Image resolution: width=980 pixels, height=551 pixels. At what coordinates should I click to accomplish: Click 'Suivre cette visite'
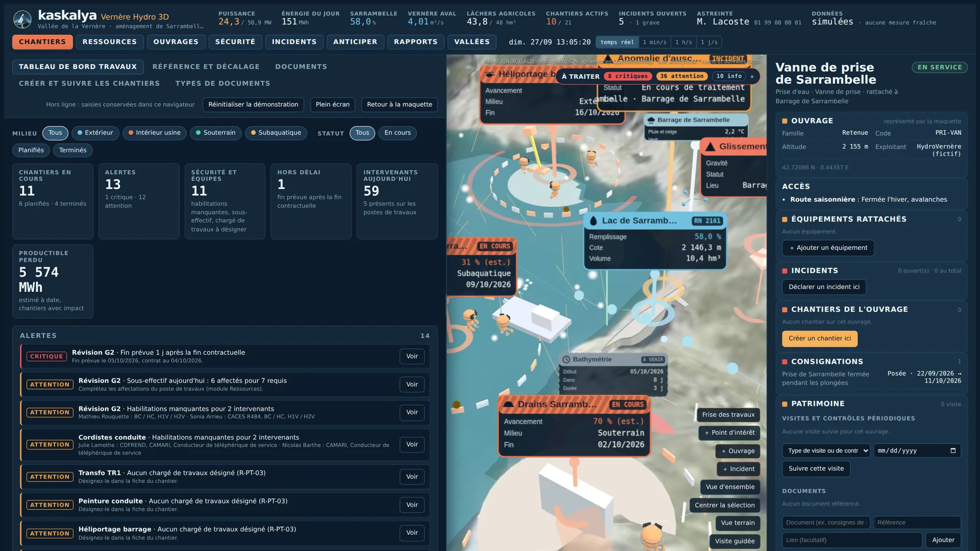(x=816, y=469)
